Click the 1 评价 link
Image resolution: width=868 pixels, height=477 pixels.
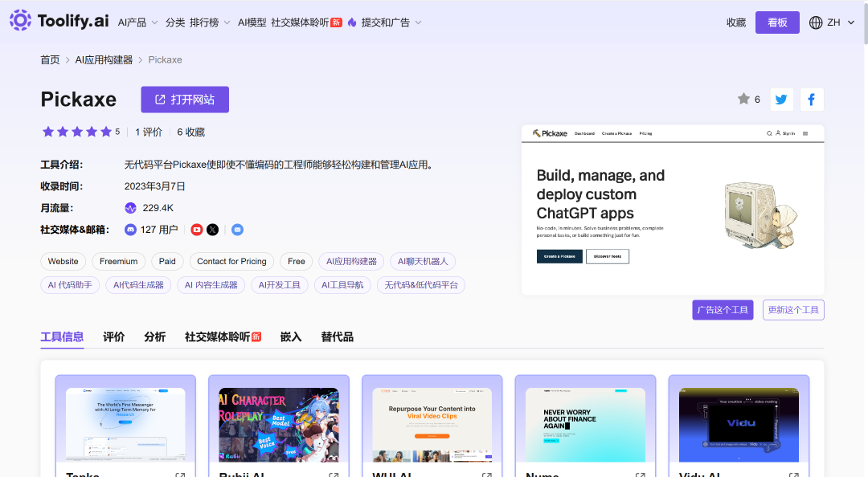pos(149,132)
